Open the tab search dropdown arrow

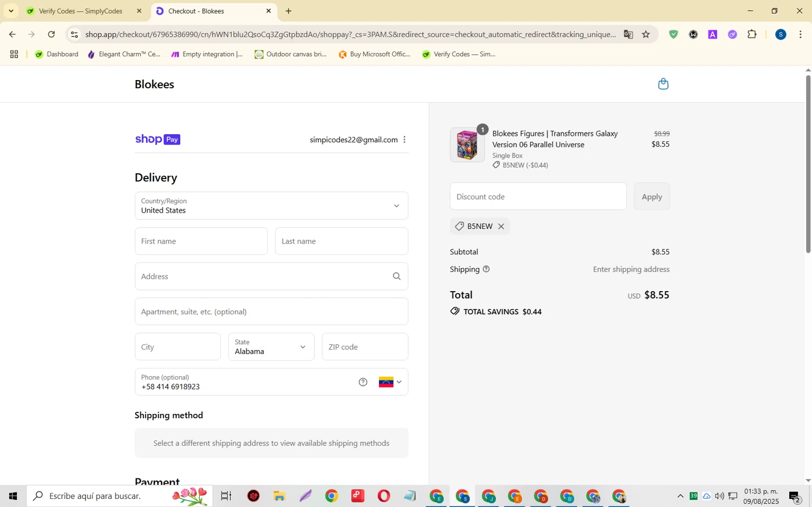click(x=11, y=11)
